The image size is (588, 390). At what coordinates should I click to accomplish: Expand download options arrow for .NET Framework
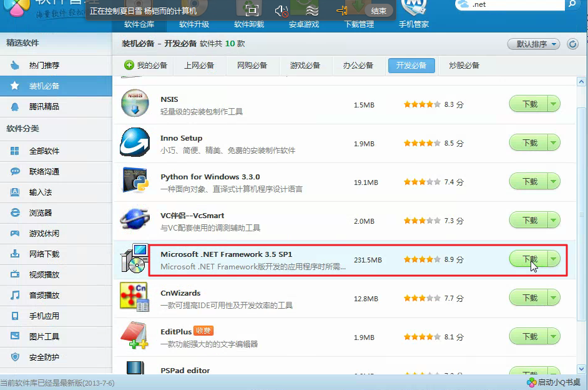point(554,259)
